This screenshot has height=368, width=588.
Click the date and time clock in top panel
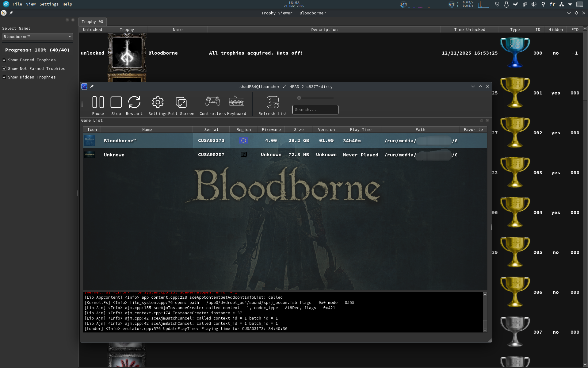click(x=294, y=4)
